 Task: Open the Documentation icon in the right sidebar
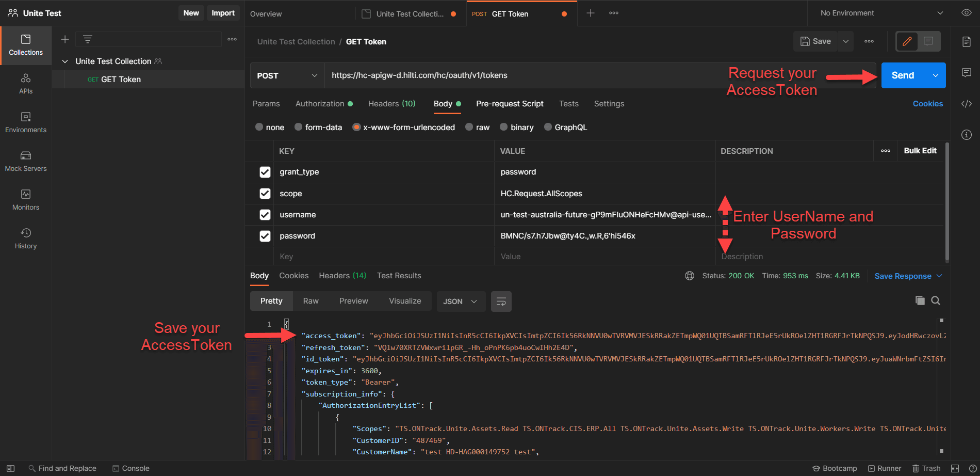(967, 42)
